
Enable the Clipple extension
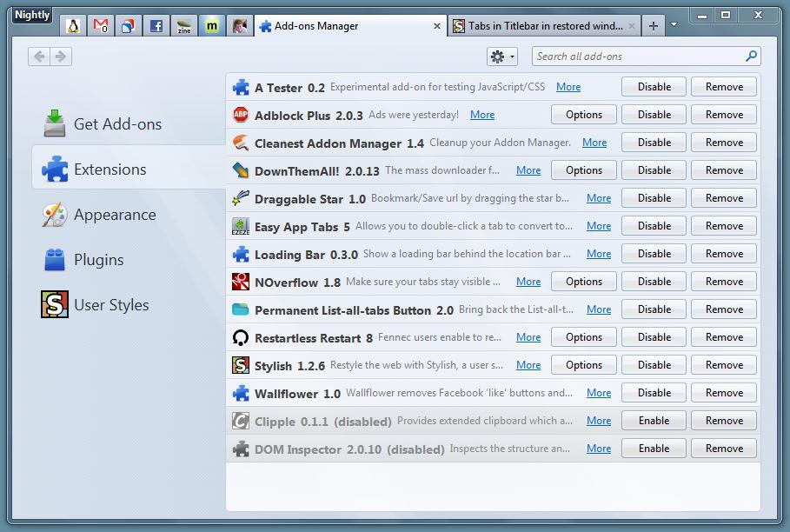[653, 420]
